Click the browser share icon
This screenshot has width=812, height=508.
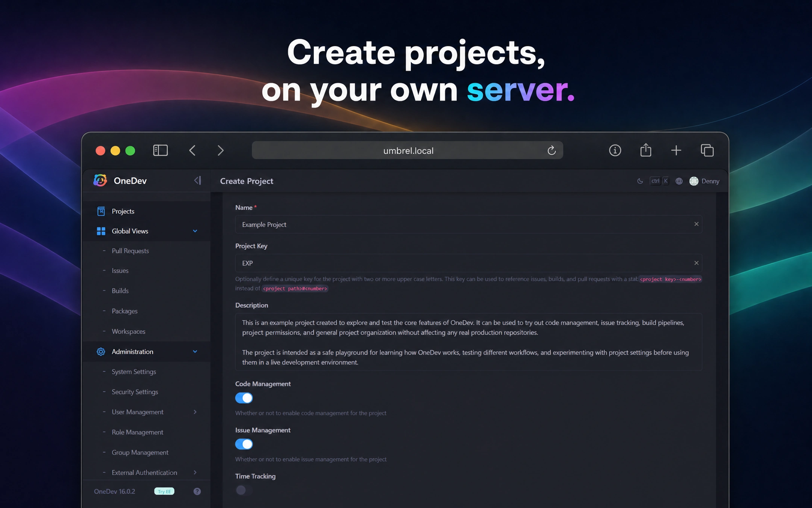tap(646, 150)
